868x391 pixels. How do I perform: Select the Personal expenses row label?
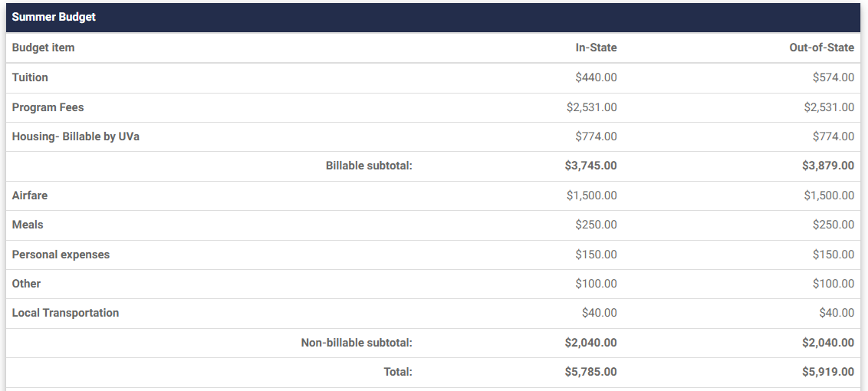coord(61,255)
